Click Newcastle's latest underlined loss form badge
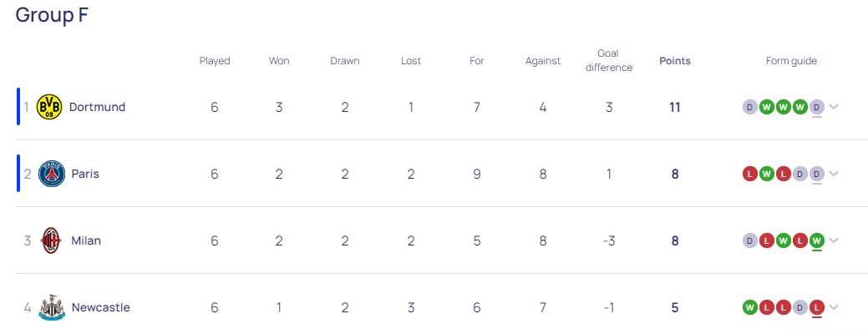Image resolution: width=868 pixels, height=334 pixels. click(x=816, y=307)
